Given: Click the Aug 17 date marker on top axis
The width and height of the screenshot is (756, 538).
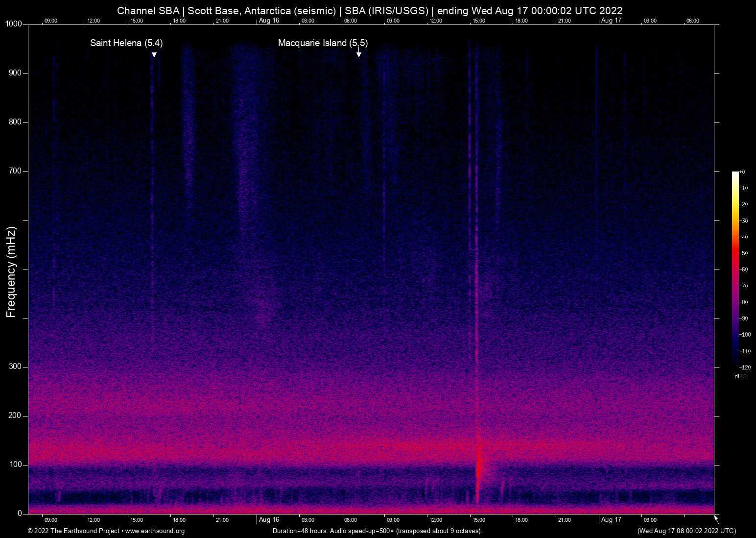Looking at the screenshot, I should 611,21.
